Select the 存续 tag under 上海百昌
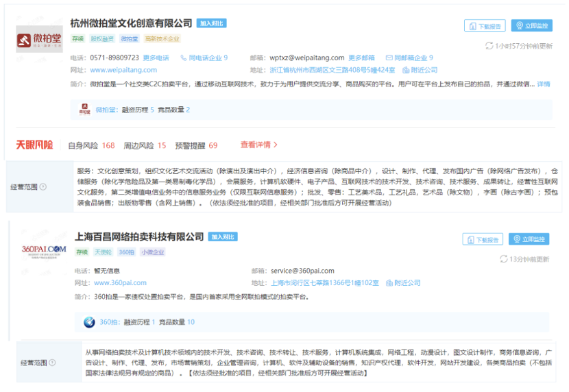The height and width of the screenshot is (392, 569). [82, 252]
